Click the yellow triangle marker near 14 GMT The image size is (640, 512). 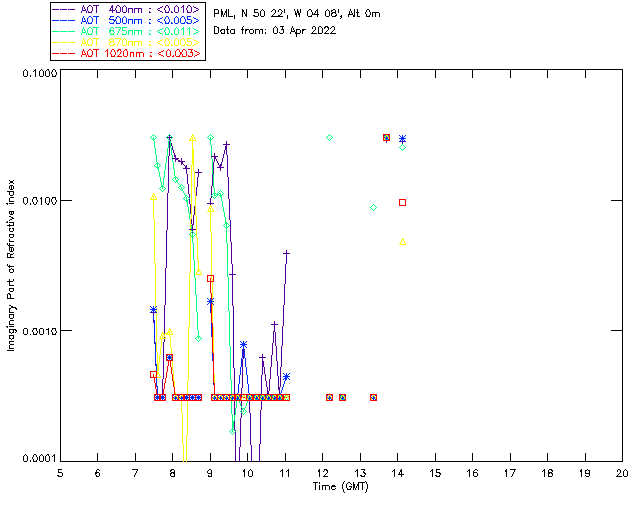pos(402,241)
